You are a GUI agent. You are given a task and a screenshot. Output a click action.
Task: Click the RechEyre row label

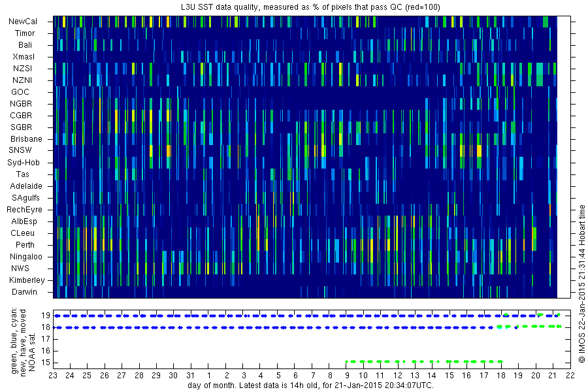click(24, 210)
